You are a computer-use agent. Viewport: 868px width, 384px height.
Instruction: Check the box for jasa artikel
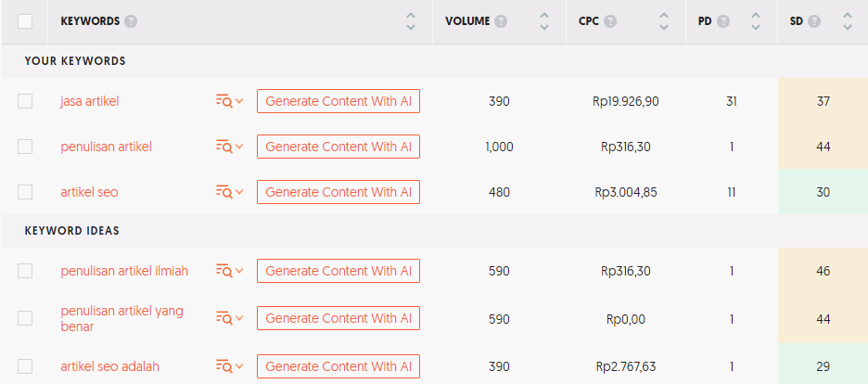click(x=25, y=101)
